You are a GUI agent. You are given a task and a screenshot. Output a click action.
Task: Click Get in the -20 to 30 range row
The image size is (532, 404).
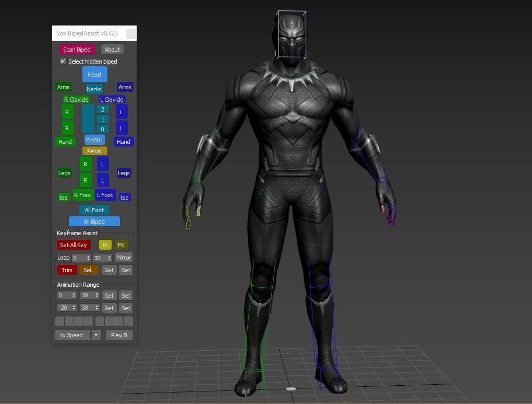coord(109,308)
